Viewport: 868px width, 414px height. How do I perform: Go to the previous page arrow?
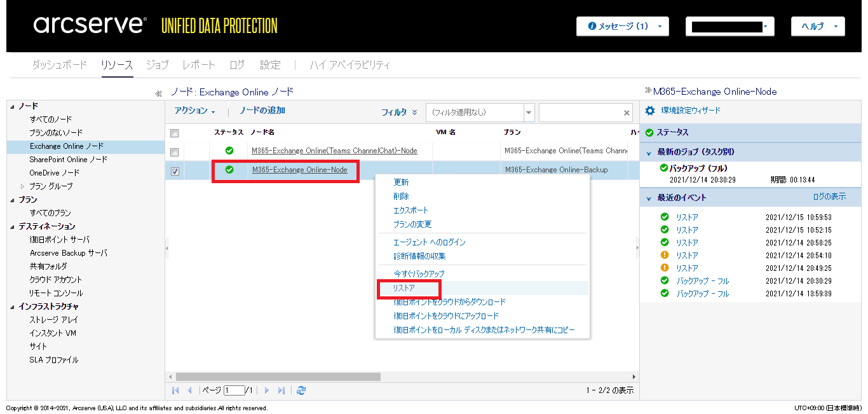click(189, 390)
